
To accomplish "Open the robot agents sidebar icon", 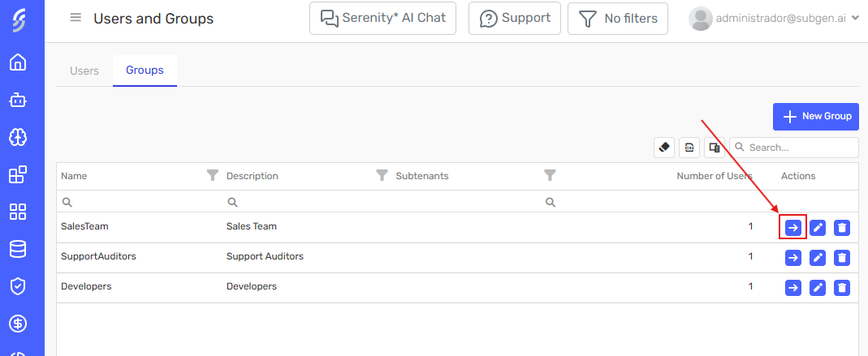I will pyautogui.click(x=18, y=101).
